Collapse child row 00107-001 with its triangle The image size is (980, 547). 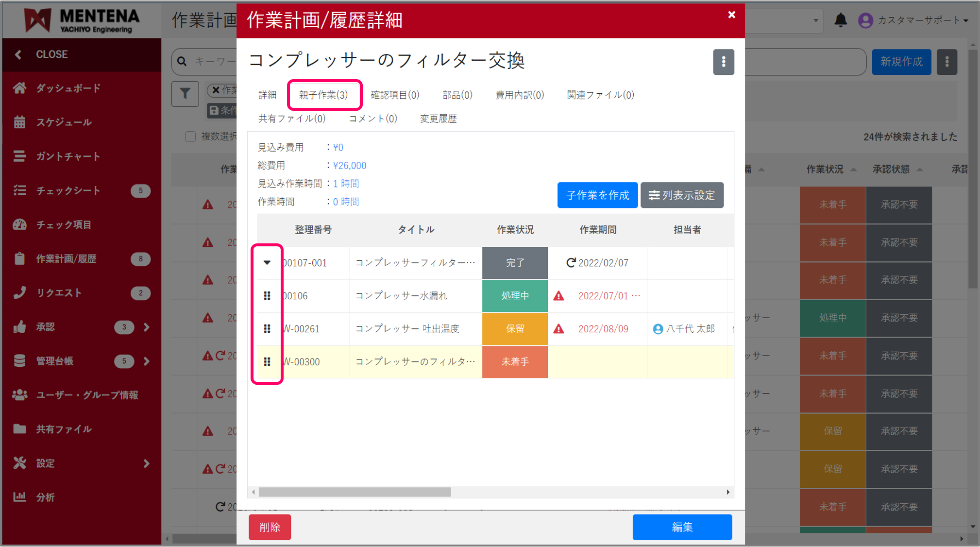click(x=267, y=263)
